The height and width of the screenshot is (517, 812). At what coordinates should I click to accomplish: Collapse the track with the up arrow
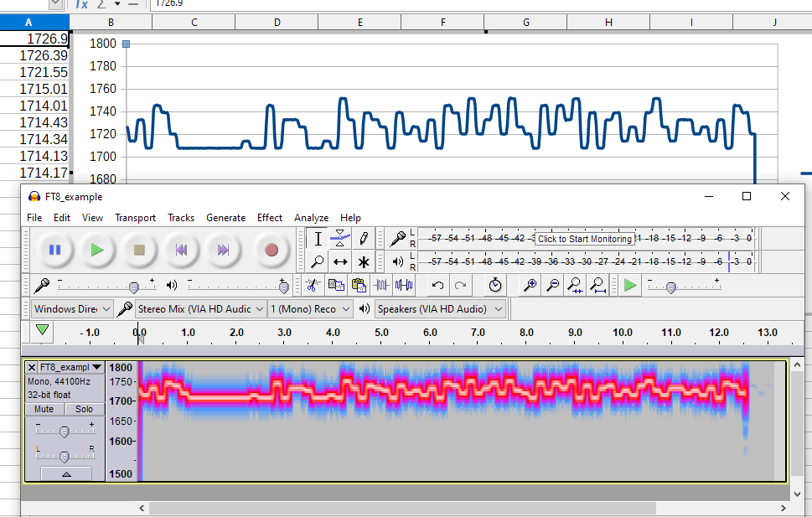pyautogui.click(x=66, y=473)
